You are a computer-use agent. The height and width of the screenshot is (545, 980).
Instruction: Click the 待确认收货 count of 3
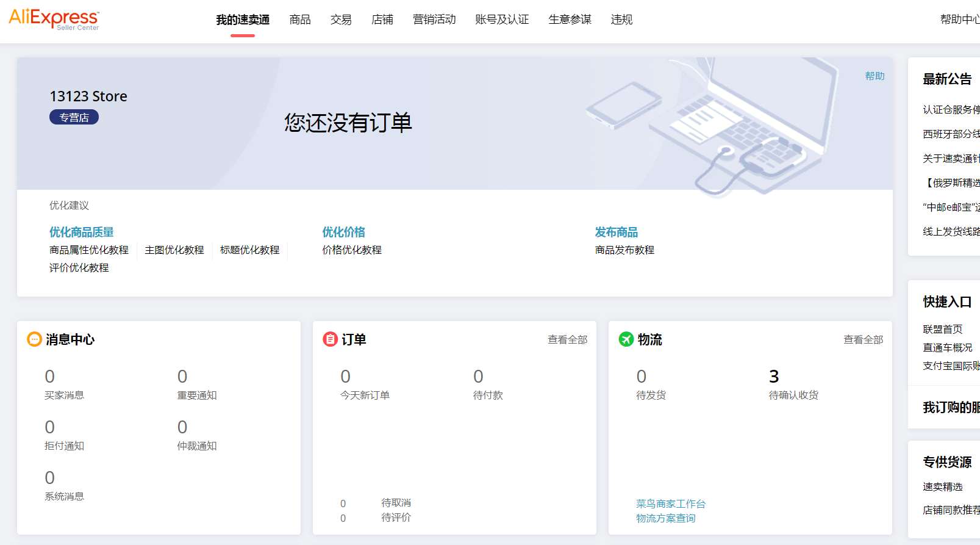pyautogui.click(x=774, y=376)
